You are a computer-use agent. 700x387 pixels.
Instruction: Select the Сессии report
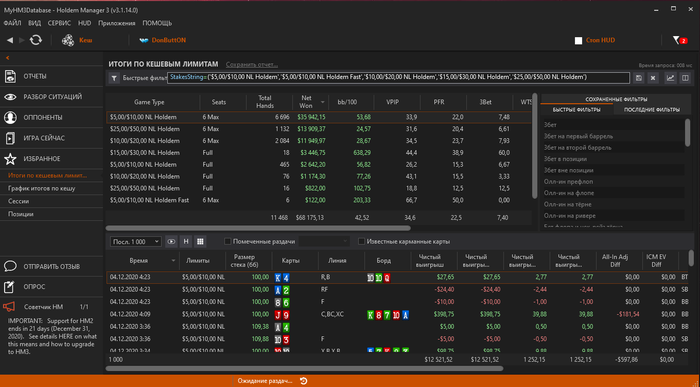(x=18, y=201)
